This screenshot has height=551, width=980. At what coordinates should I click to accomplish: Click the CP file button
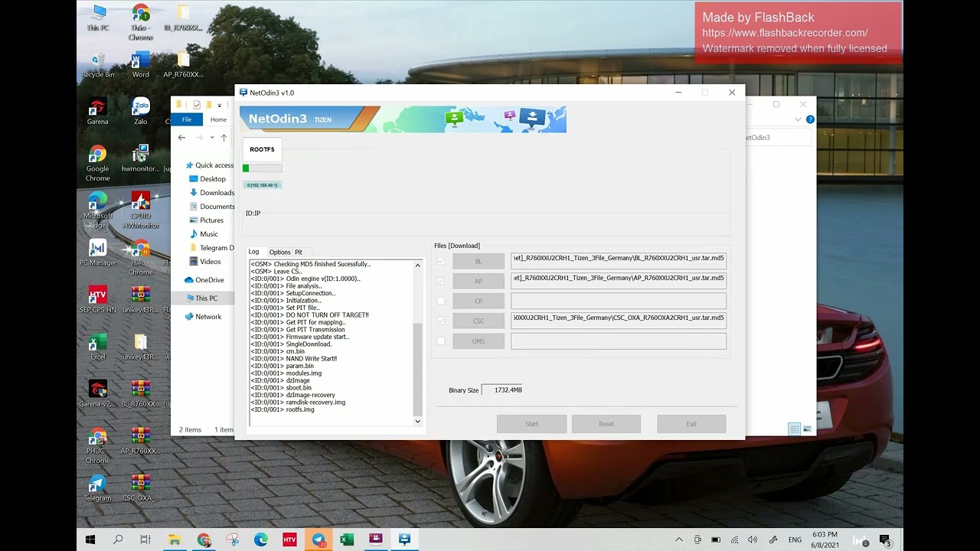click(479, 301)
